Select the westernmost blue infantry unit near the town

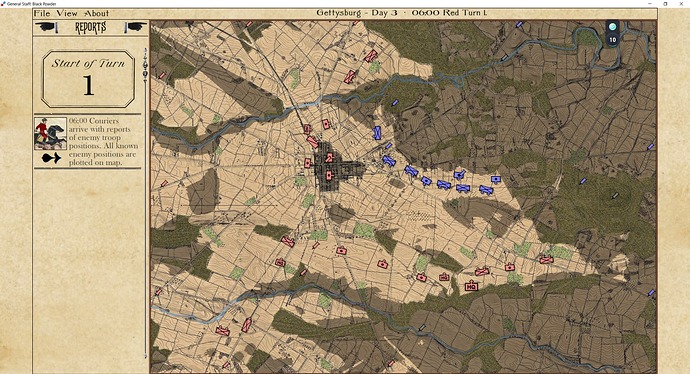389,161
